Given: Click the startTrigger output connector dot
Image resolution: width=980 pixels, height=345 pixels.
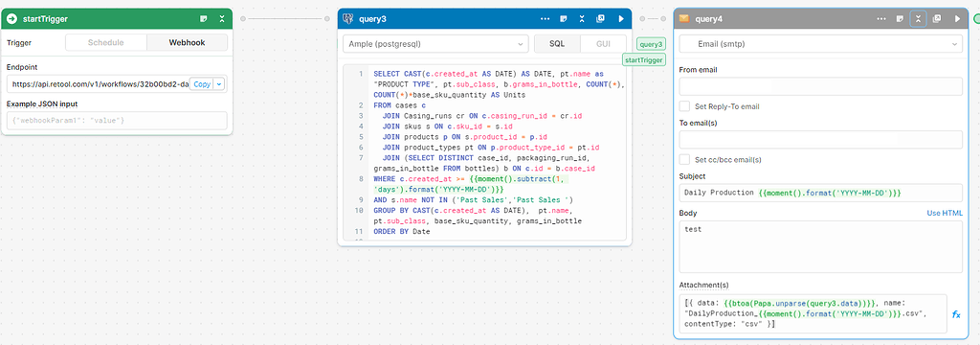Looking at the screenshot, I should 242,18.
